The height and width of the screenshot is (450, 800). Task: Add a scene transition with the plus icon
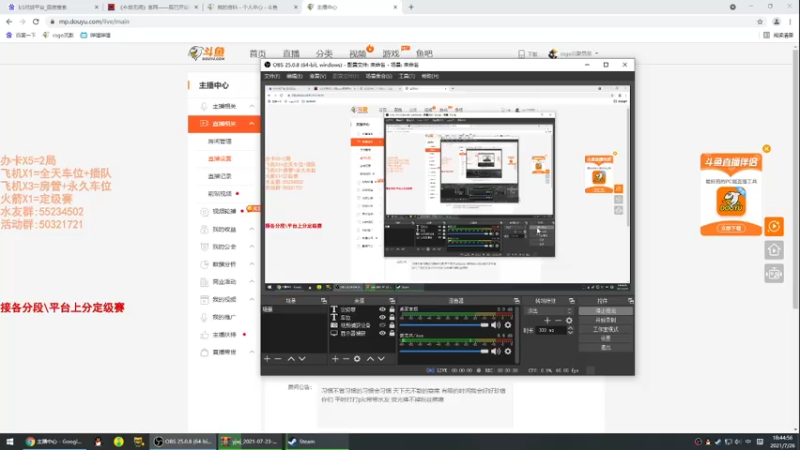coord(547,320)
